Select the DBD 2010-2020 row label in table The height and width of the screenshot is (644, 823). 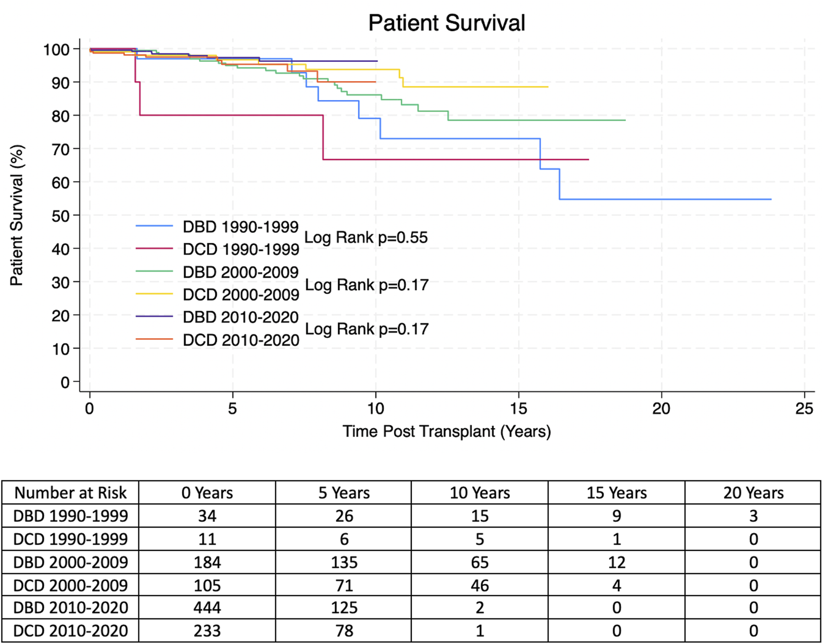click(70, 608)
